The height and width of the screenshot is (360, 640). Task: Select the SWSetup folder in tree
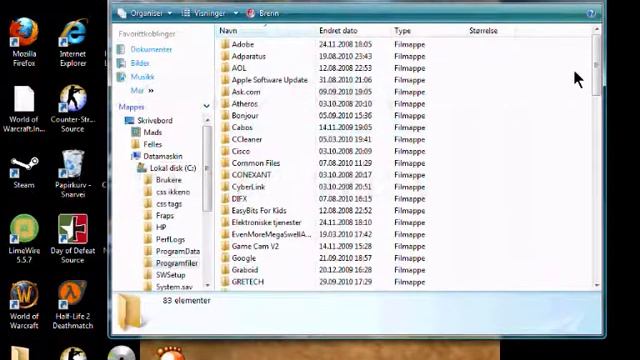[170, 275]
